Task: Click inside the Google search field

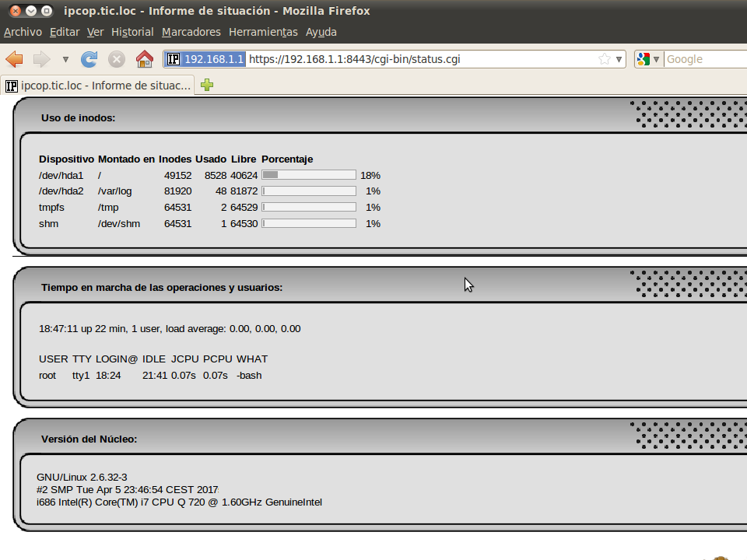Action: coord(704,59)
